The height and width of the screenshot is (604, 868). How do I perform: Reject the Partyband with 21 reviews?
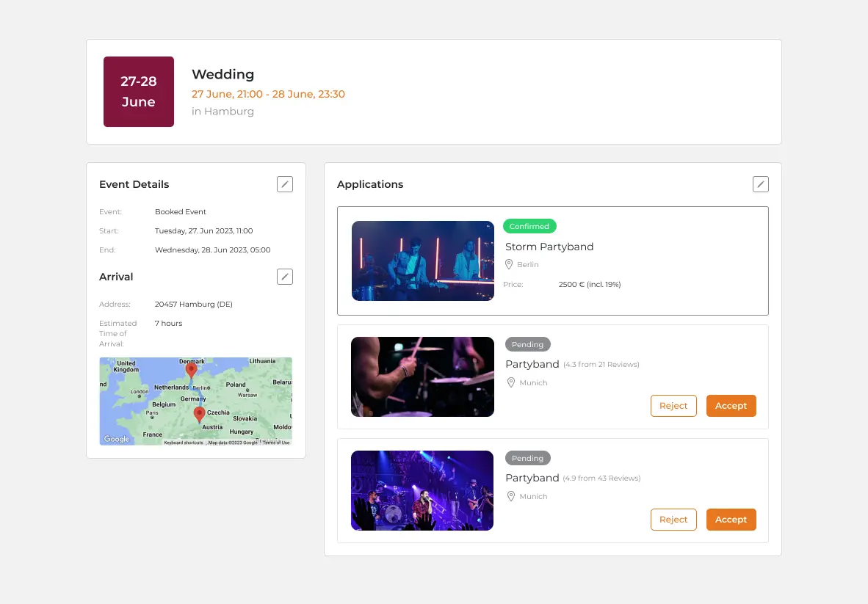[x=673, y=406]
